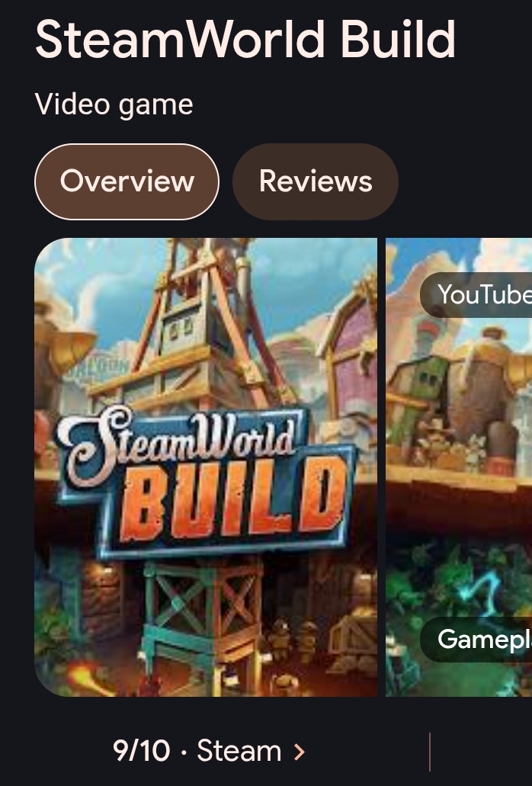The image size is (532, 786).
Task: Open the YouTube gameplay video thumbnail
Action: click(x=459, y=467)
